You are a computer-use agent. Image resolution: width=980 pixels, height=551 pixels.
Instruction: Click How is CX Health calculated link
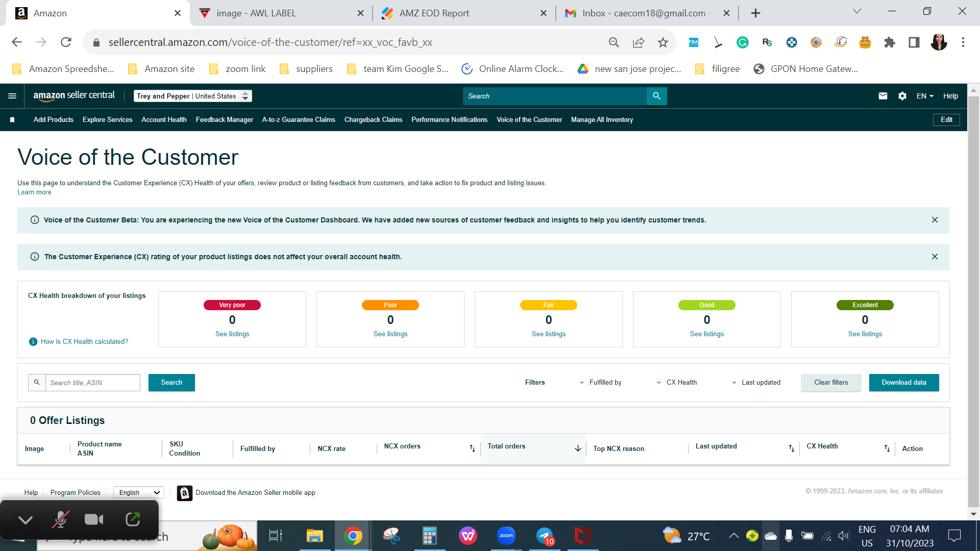coord(85,342)
